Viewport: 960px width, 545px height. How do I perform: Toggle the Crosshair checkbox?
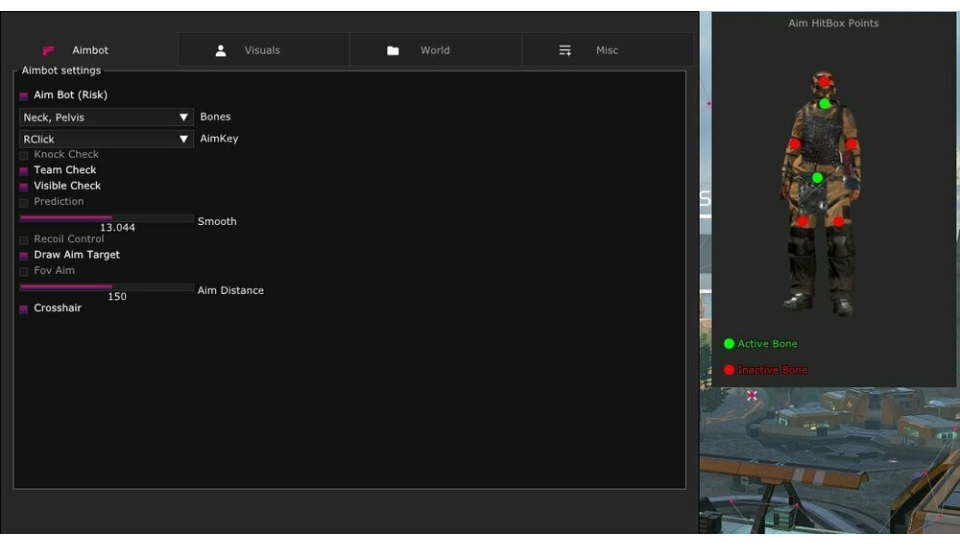tap(24, 309)
